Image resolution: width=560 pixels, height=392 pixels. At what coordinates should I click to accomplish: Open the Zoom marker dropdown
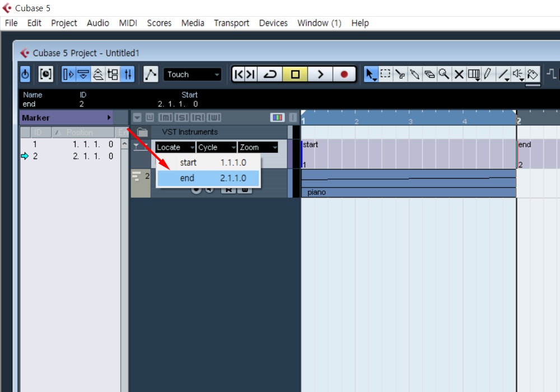258,147
